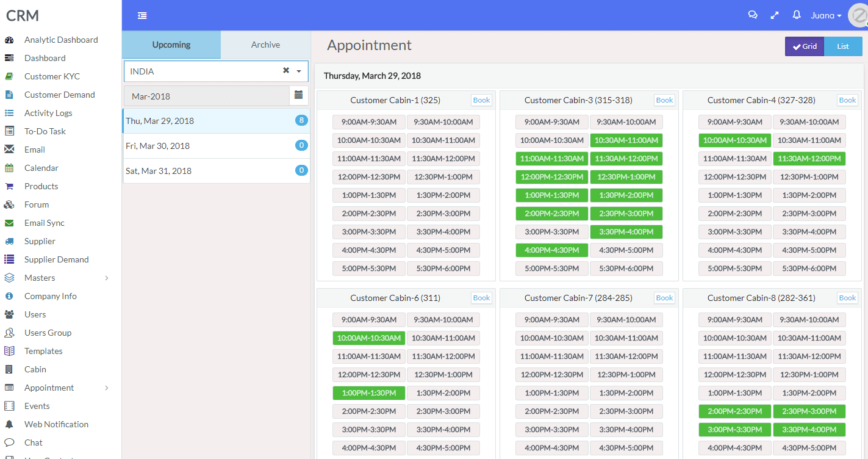The image size is (868, 459).
Task: Select the 10:30AM-11:00AM booked slot in Cabin-3
Action: click(x=626, y=140)
